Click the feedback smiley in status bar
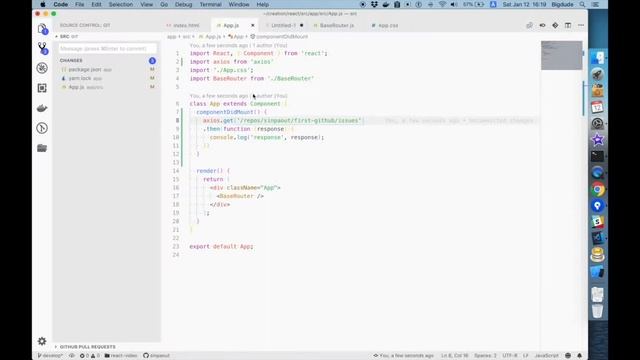The width and height of the screenshot is (640, 360). click(x=568, y=356)
